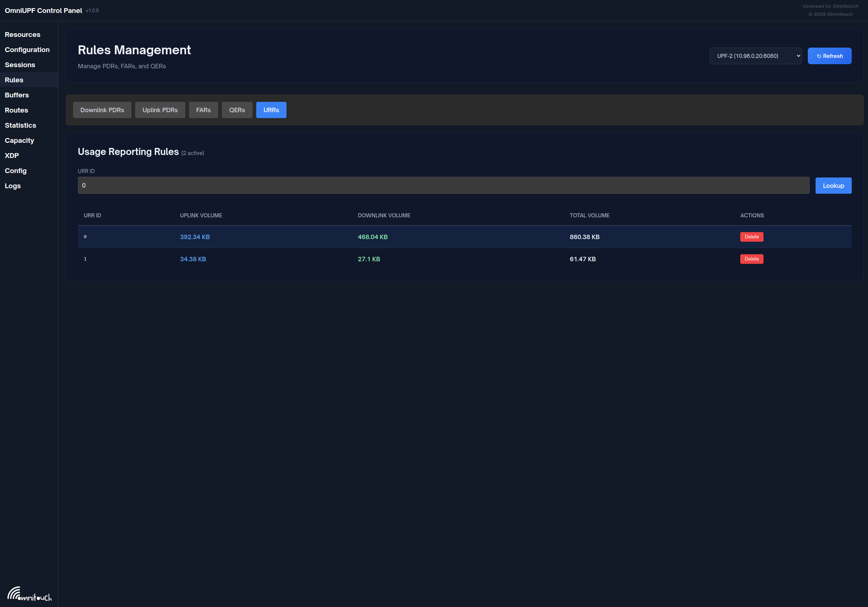The width and height of the screenshot is (868, 607).
Task: Click downlink volume 468.04 KB
Action: [x=373, y=237]
